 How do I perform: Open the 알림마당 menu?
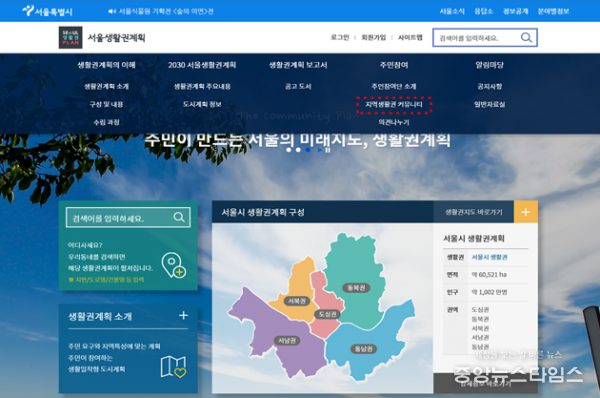pyautogui.click(x=489, y=65)
